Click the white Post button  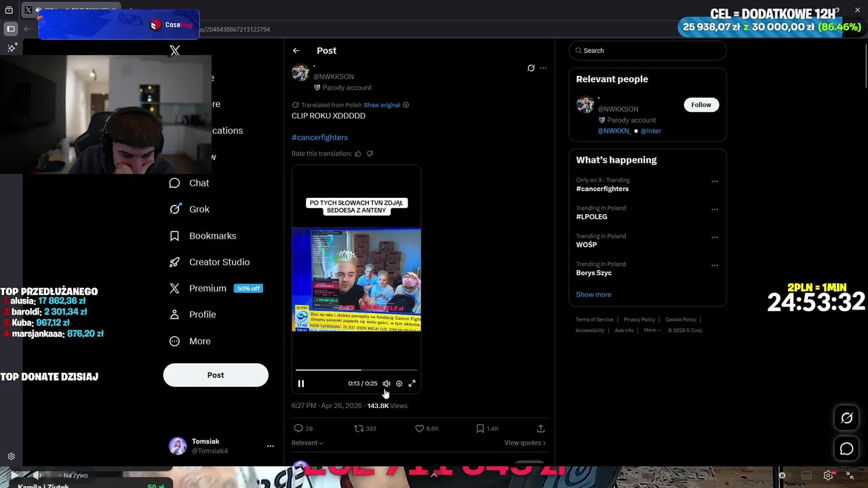(x=216, y=375)
